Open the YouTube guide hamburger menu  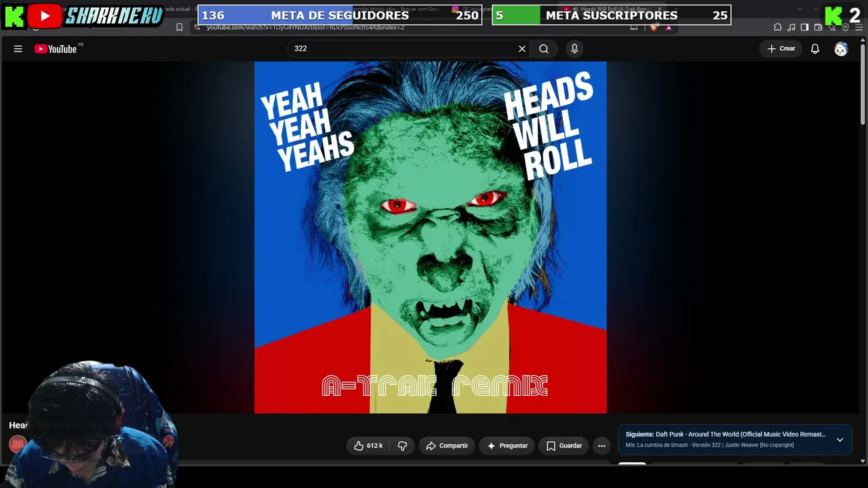[x=18, y=49]
